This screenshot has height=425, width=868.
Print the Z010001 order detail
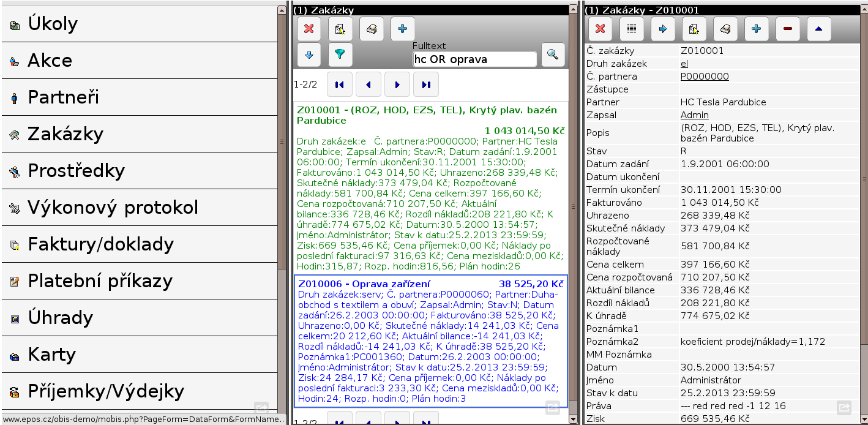click(x=725, y=29)
